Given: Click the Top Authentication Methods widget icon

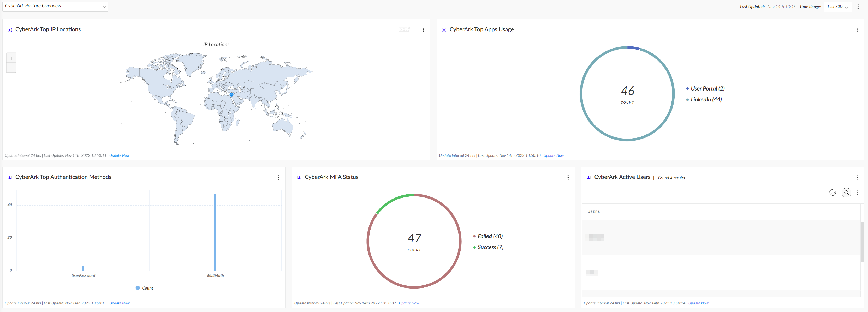Looking at the screenshot, I should [10, 177].
